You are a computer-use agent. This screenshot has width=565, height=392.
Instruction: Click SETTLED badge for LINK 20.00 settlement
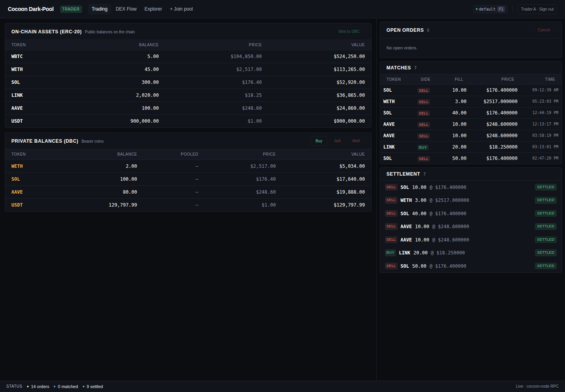[x=545, y=252]
